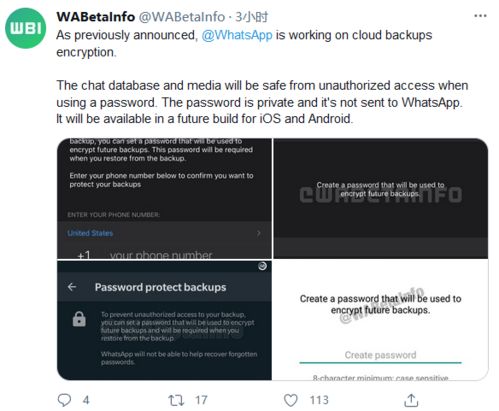The image size is (499, 411).
Task: Open WABetaInfo display name profile
Action: tap(96, 16)
